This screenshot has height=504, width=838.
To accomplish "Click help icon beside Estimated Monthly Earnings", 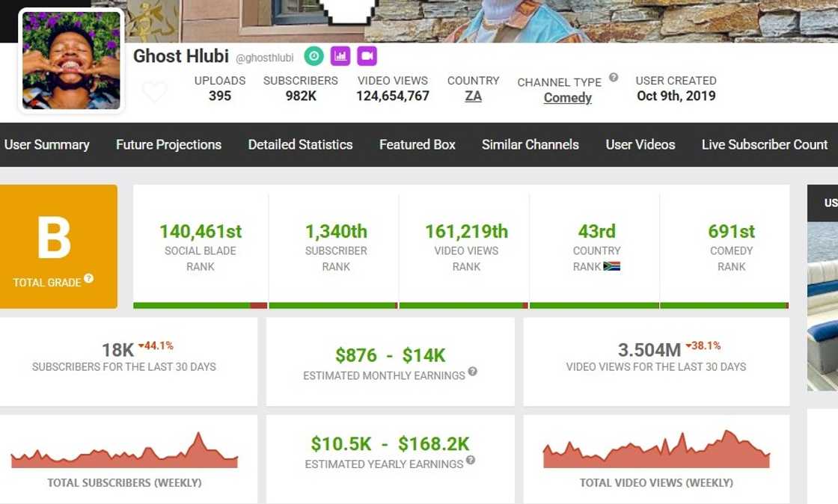I will point(473,372).
